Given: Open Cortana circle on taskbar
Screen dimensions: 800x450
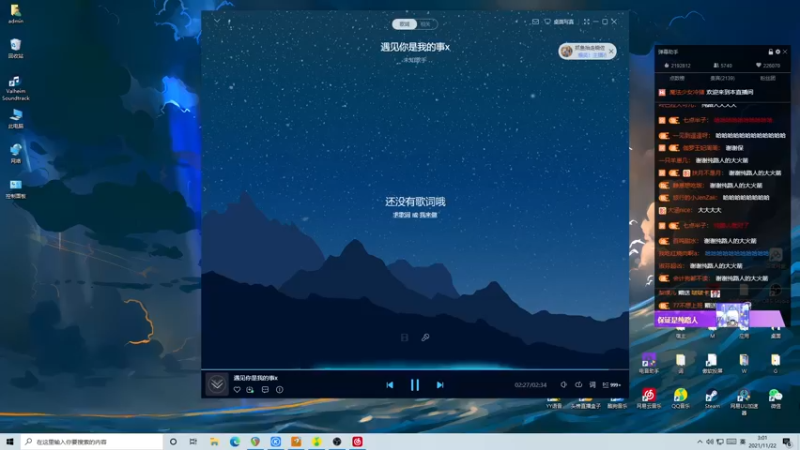Looking at the screenshot, I should point(173,441).
